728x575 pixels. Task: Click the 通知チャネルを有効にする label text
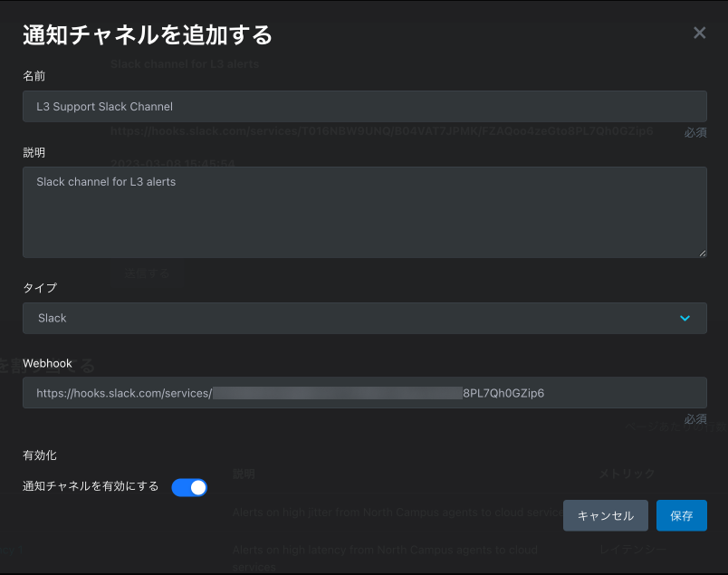click(91, 486)
